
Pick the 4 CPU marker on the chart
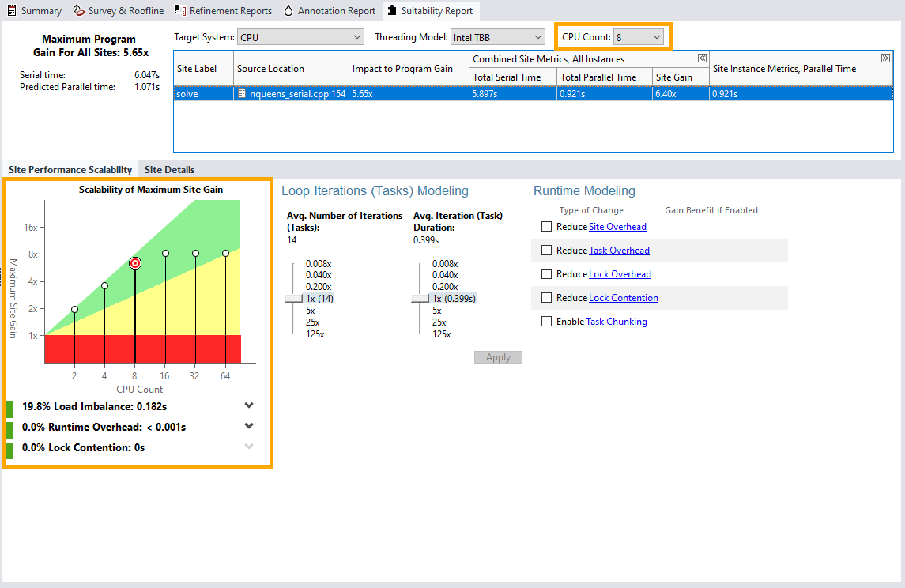pyautogui.click(x=104, y=285)
